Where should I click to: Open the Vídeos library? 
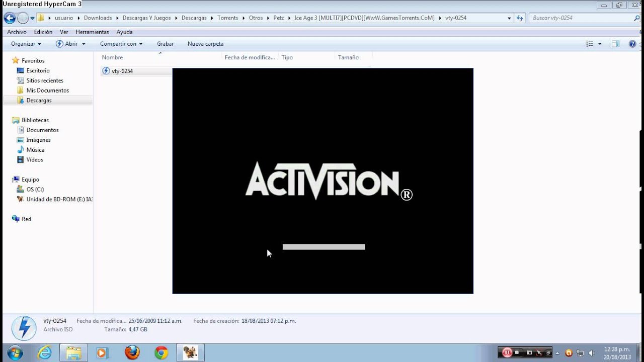tap(35, 159)
